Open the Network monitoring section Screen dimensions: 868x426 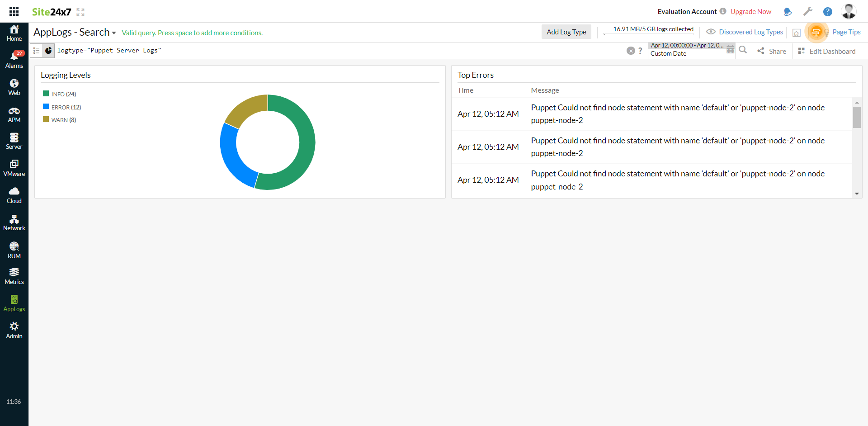pyautogui.click(x=14, y=222)
